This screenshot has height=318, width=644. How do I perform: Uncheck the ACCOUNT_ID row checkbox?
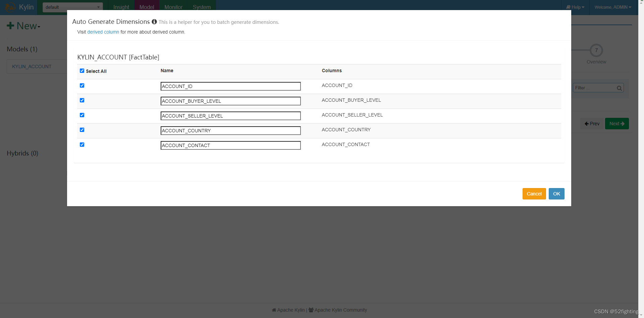coord(82,86)
